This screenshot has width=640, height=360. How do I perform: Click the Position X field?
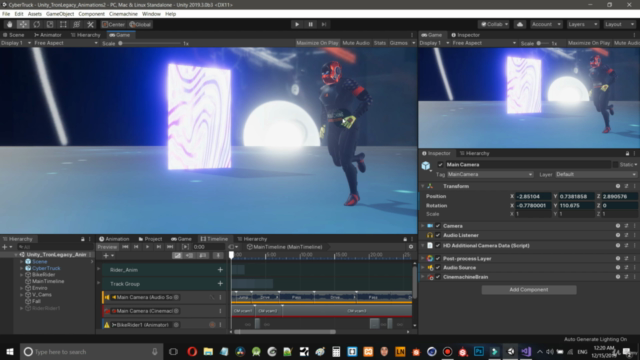(x=533, y=197)
